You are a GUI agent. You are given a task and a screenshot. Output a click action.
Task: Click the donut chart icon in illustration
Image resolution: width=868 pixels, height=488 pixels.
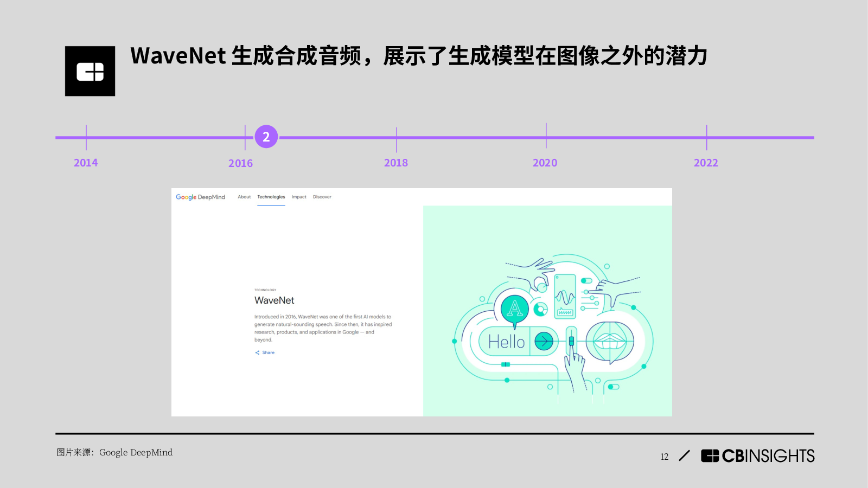[540, 310]
